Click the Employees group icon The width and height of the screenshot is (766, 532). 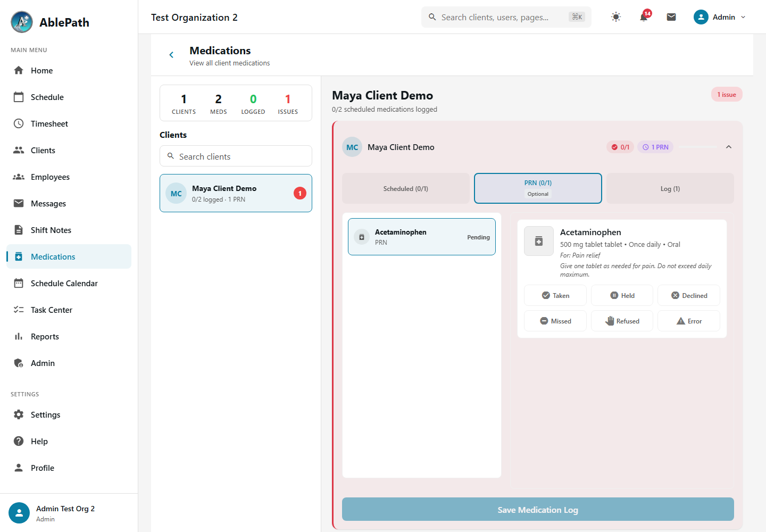19,177
